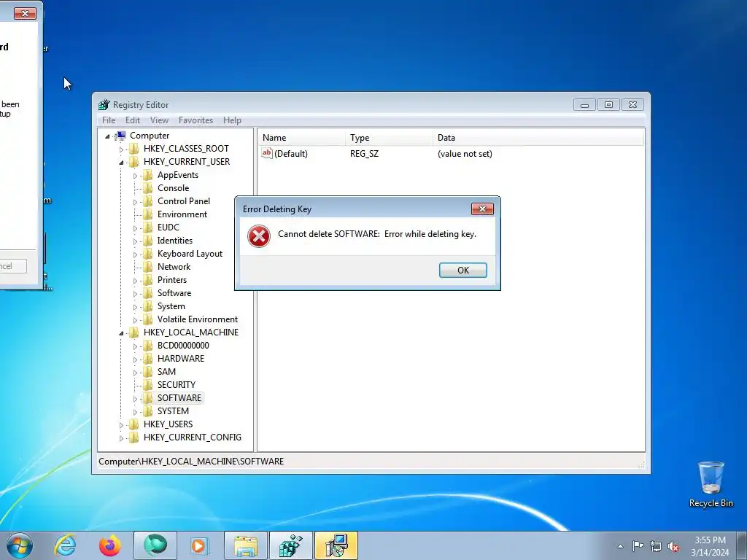Open Windows Media Player from taskbar
The image size is (747, 560).
(200, 545)
